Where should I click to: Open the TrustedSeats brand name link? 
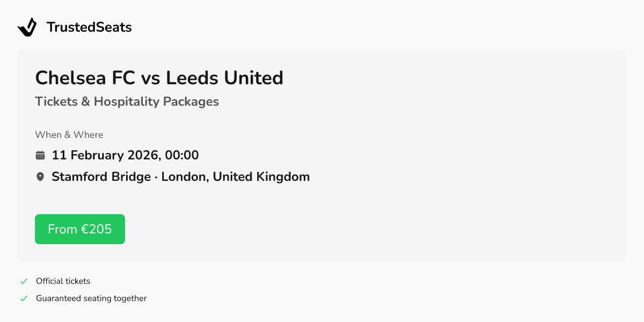89,27
